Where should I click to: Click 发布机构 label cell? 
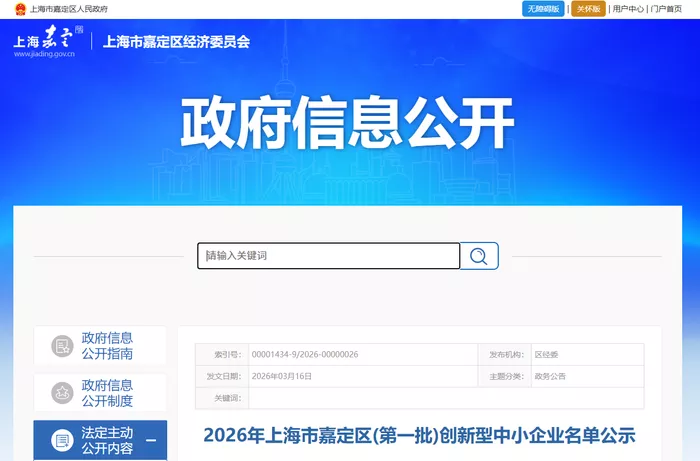pyautogui.click(x=505, y=355)
